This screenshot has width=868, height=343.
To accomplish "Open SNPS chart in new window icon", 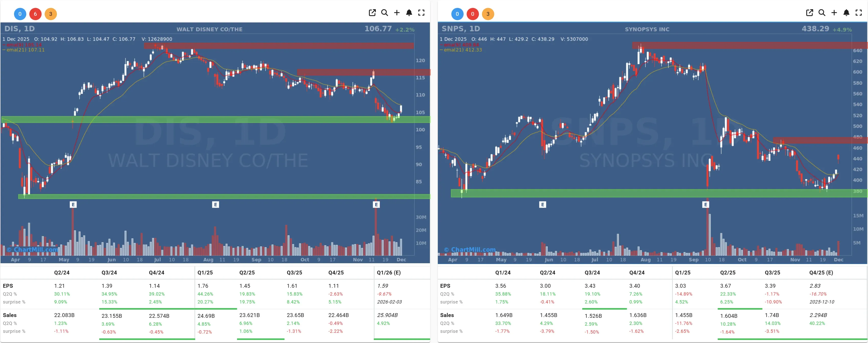I will tap(809, 13).
